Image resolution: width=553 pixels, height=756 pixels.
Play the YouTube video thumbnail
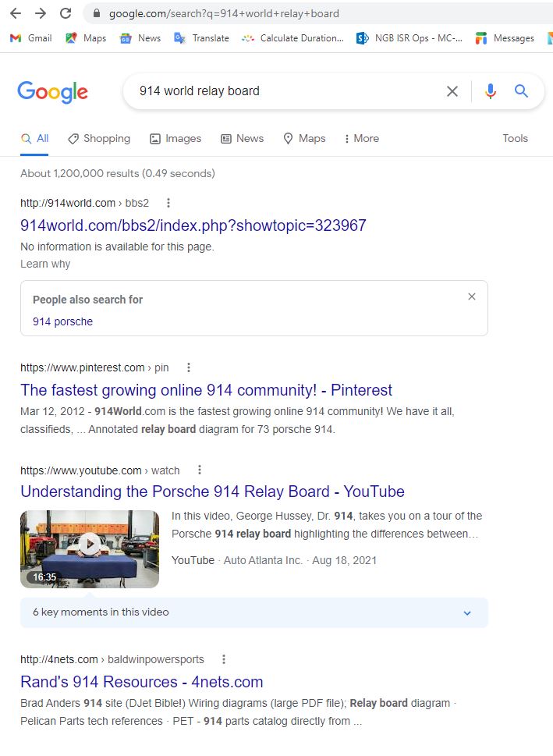pyautogui.click(x=90, y=545)
